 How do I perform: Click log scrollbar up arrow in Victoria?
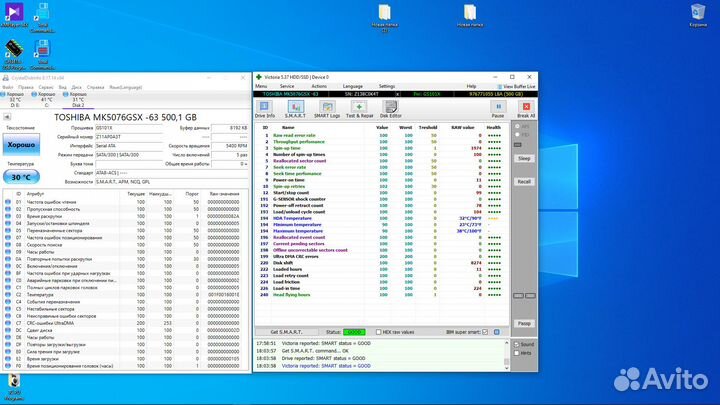(x=506, y=343)
